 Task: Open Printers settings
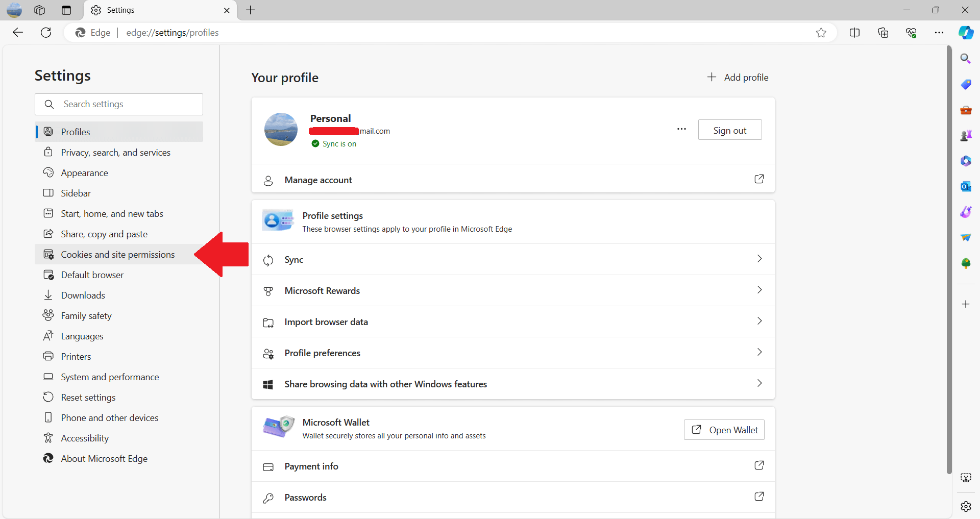[x=119, y=356]
